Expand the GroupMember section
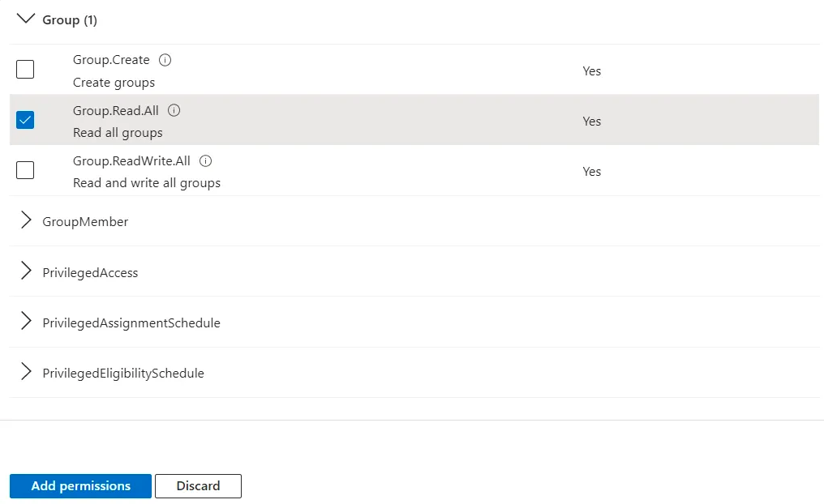The image size is (824, 504). 25,220
